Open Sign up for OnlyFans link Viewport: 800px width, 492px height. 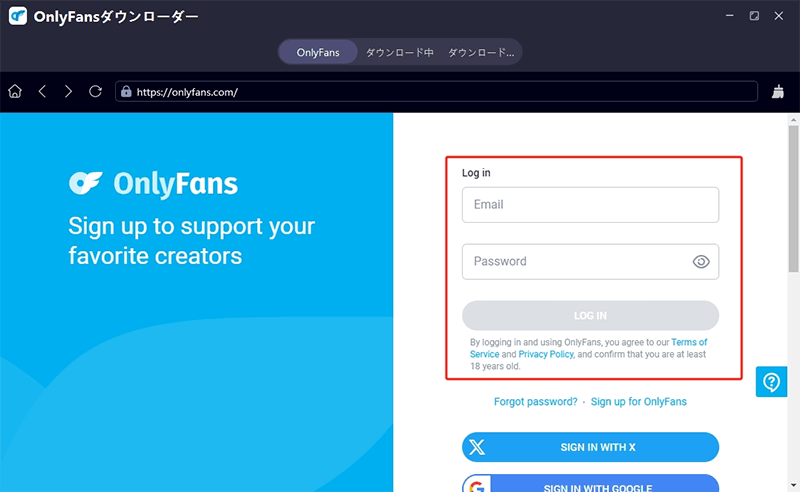pos(638,401)
